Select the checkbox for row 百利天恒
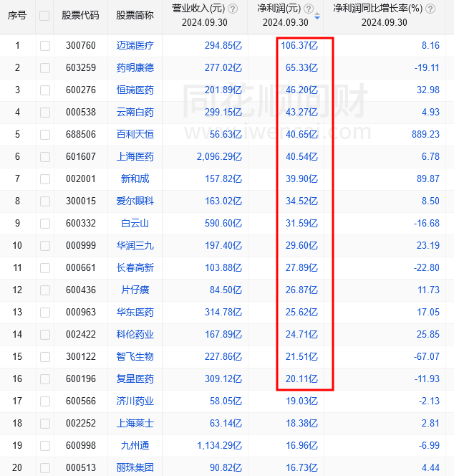 pos(45,134)
